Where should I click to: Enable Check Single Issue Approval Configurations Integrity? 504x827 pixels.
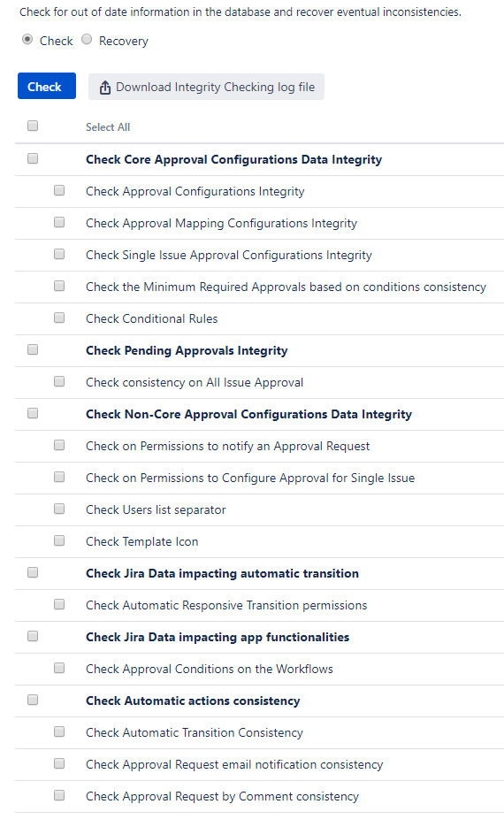click(x=59, y=254)
